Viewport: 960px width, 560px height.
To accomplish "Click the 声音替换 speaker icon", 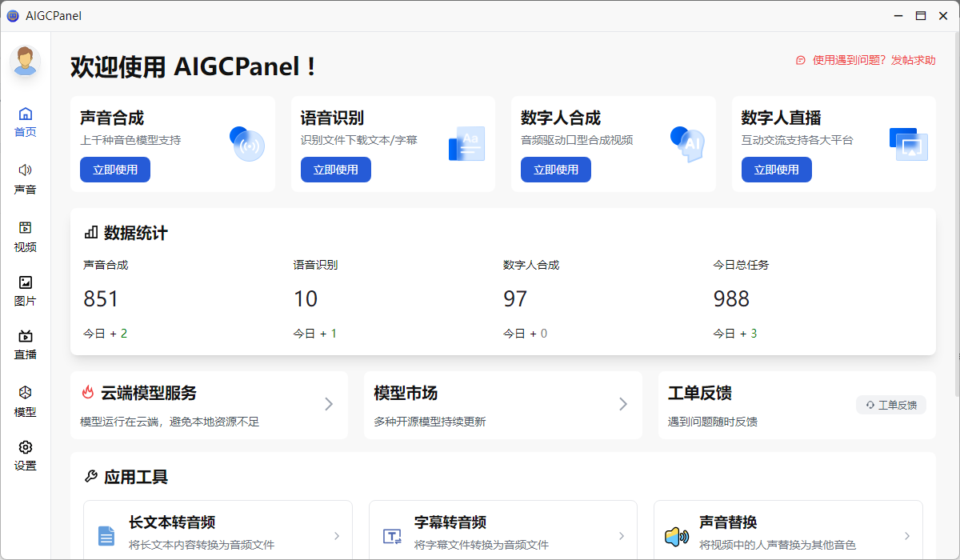I will pyautogui.click(x=677, y=535).
